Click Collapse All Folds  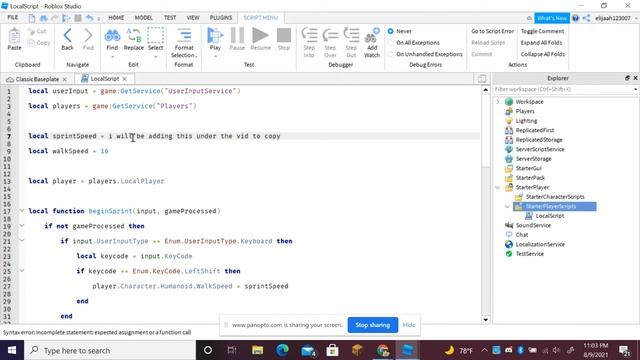click(542, 54)
